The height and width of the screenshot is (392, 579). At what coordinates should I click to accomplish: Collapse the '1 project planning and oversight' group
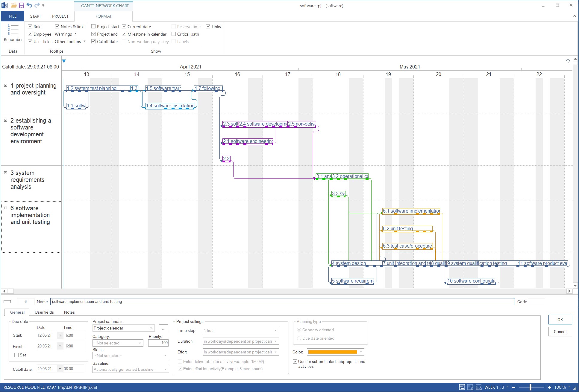(x=5, y=86)
